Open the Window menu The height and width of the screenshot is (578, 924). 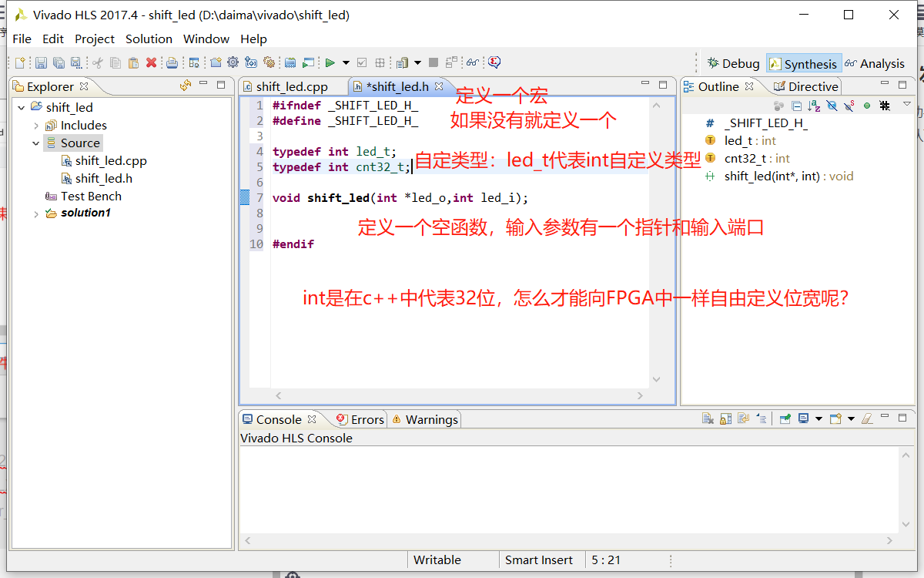(x=206, y=39)
